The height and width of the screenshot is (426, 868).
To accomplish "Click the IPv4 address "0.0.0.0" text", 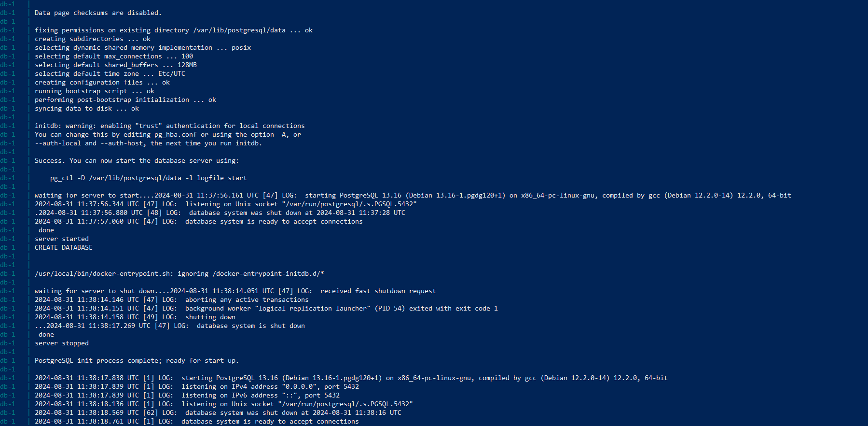I will [301, 387].
